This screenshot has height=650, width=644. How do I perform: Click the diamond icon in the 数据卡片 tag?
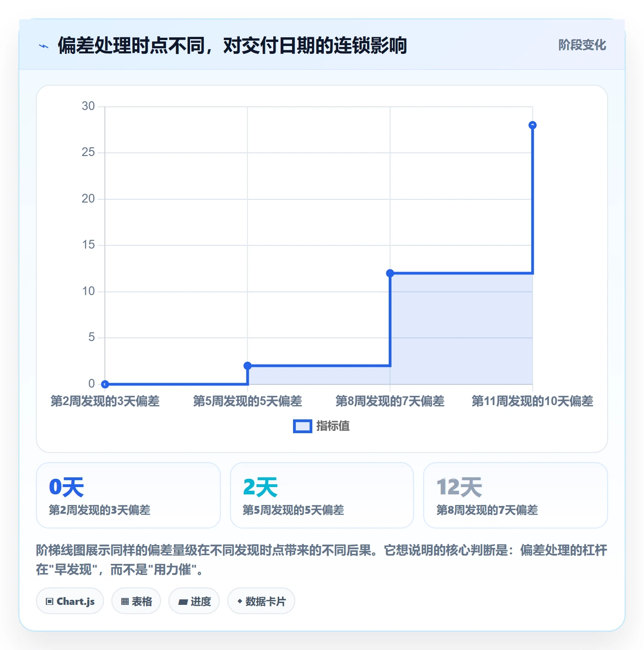pos(240,601)
